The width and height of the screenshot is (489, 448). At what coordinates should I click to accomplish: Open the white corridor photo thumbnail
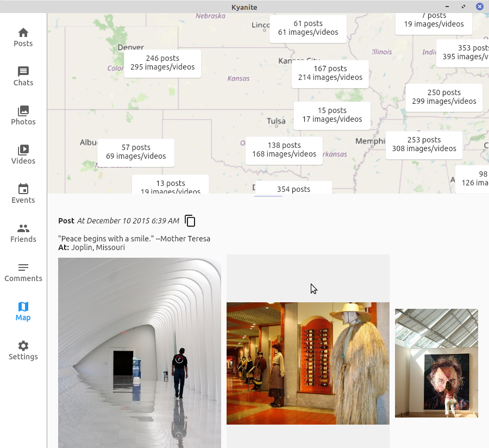(140, 352)
